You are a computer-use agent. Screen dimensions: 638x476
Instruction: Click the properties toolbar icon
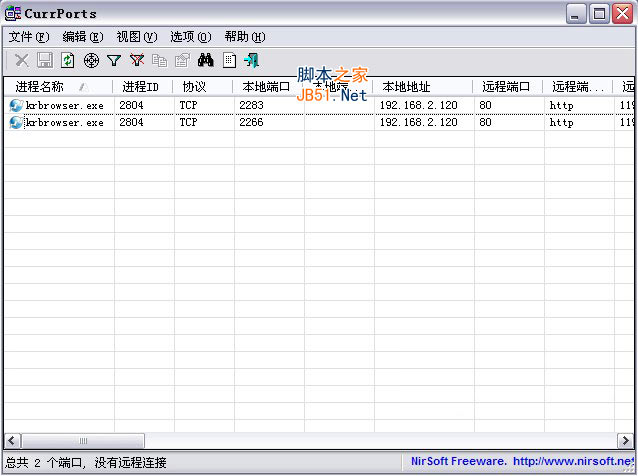pyautogui.click(x=182, y=61)
